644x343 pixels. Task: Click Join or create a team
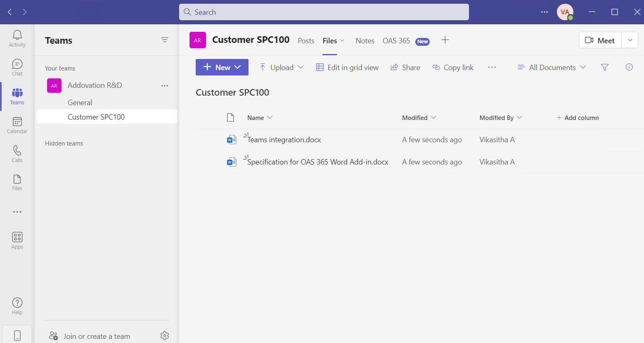click(95, 336)
